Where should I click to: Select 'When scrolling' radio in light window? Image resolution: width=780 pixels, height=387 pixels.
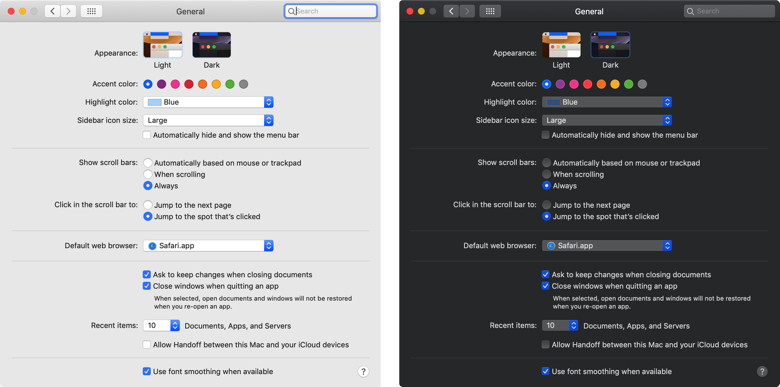(148, 174)
